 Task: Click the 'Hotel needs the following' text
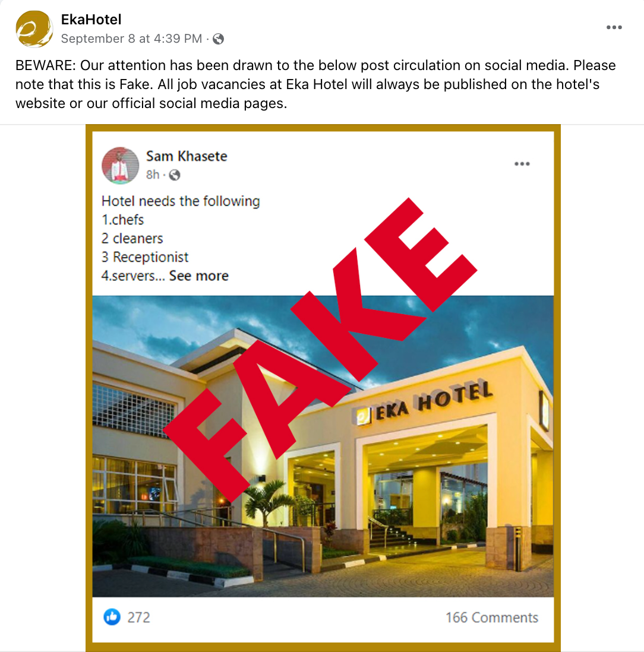click(x=181, y=201)
